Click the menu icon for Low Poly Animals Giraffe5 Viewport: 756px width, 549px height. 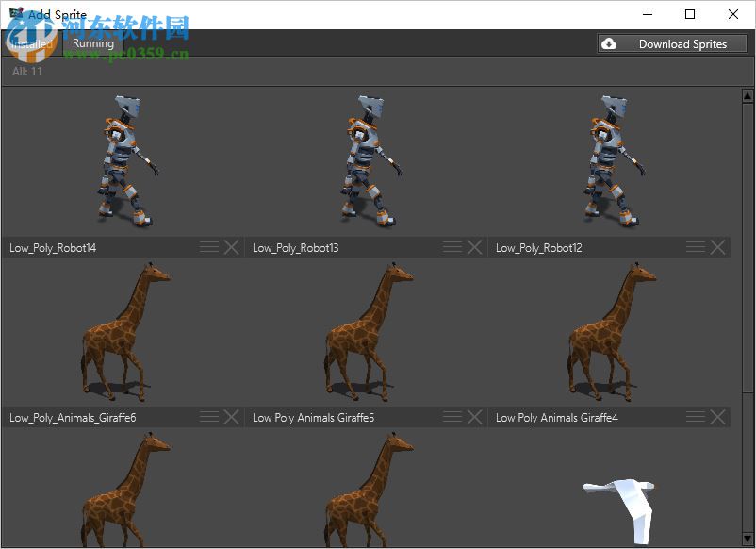click(452, 417)
